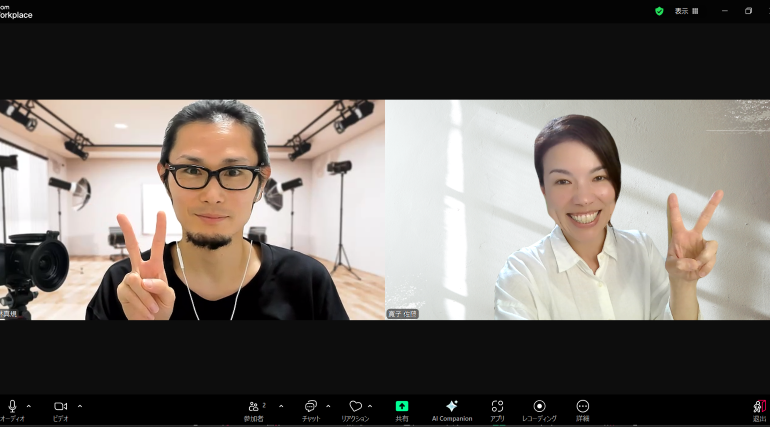Mute the microphone in the Zoom toolbar

point(12,407)
